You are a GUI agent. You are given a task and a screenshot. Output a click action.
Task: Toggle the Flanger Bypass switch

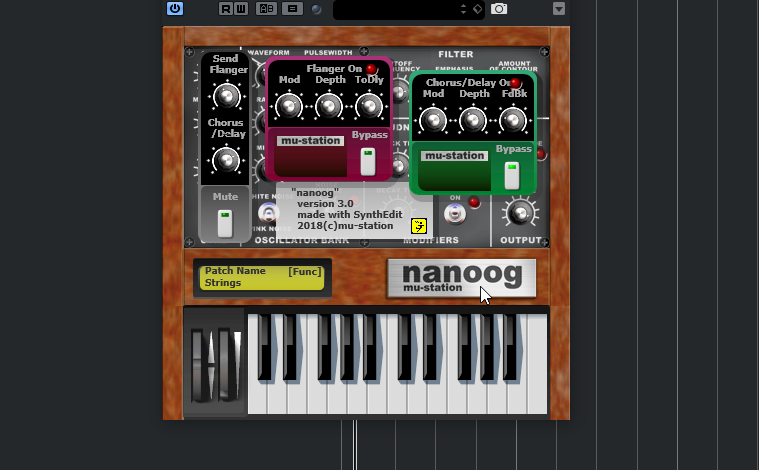point(368,162)
